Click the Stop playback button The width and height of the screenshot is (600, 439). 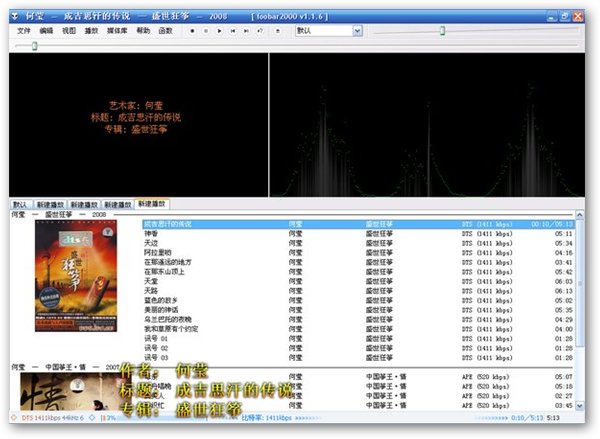pyautogui.click(x=192, y=31)
